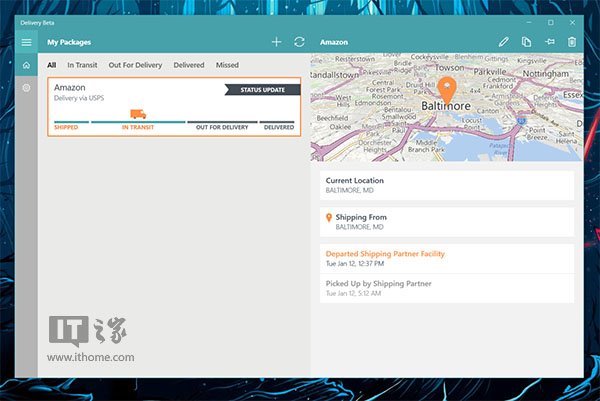Pin the Amazon package
The width and height of the screenshot is (600, 401).
[x=550, y=42]
